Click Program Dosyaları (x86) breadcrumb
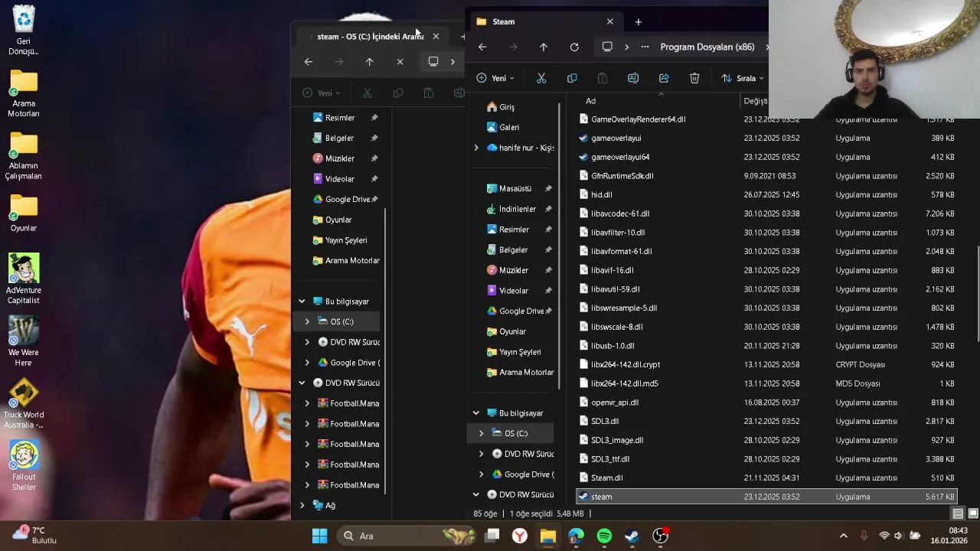Viewport: 980px width, 551px height. point(707,47)
